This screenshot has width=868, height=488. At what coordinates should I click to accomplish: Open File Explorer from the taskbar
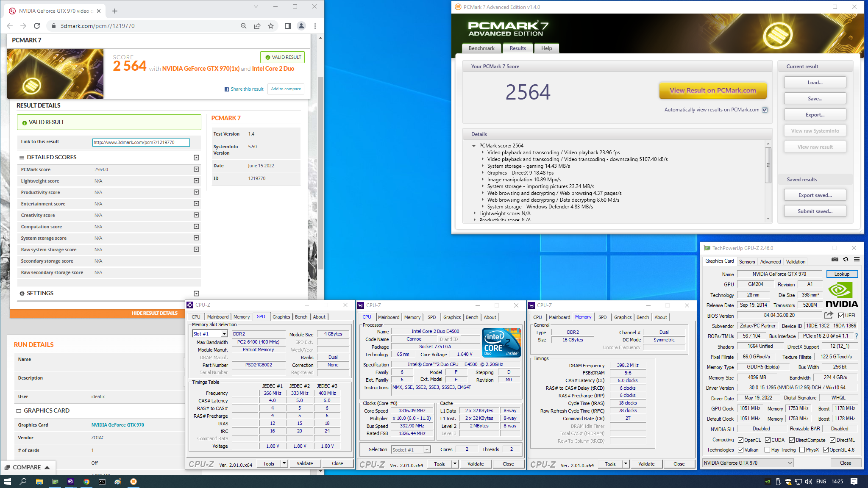pos(39,482)
